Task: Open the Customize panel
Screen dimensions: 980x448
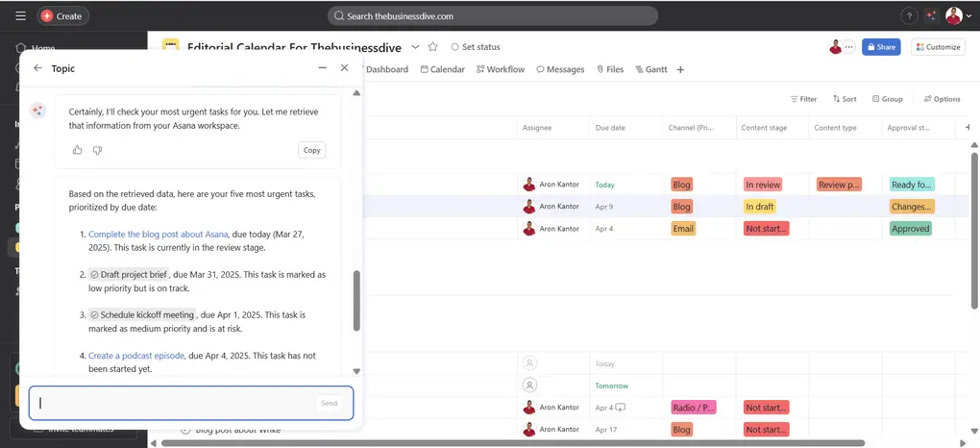Action: [938, 47]
